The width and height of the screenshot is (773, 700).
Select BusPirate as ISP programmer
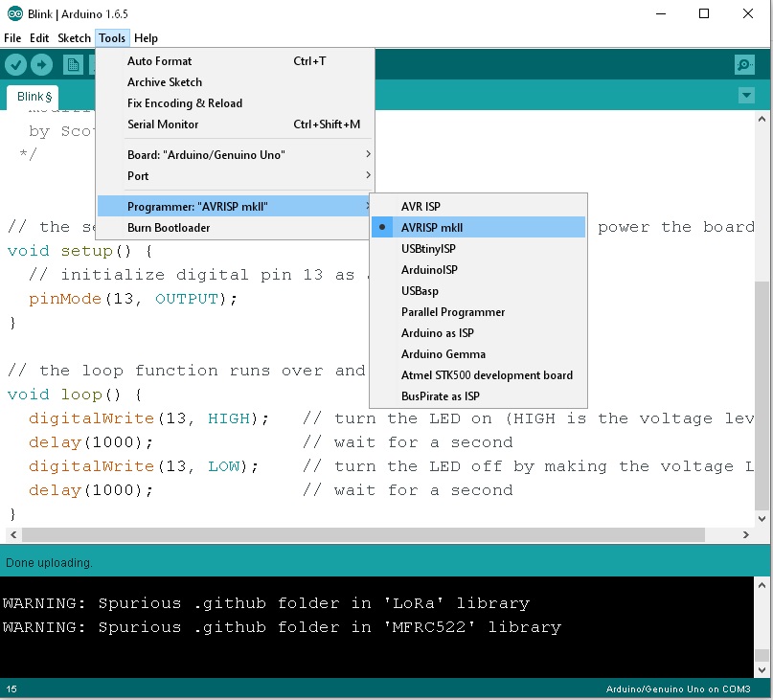pos(478,396)
